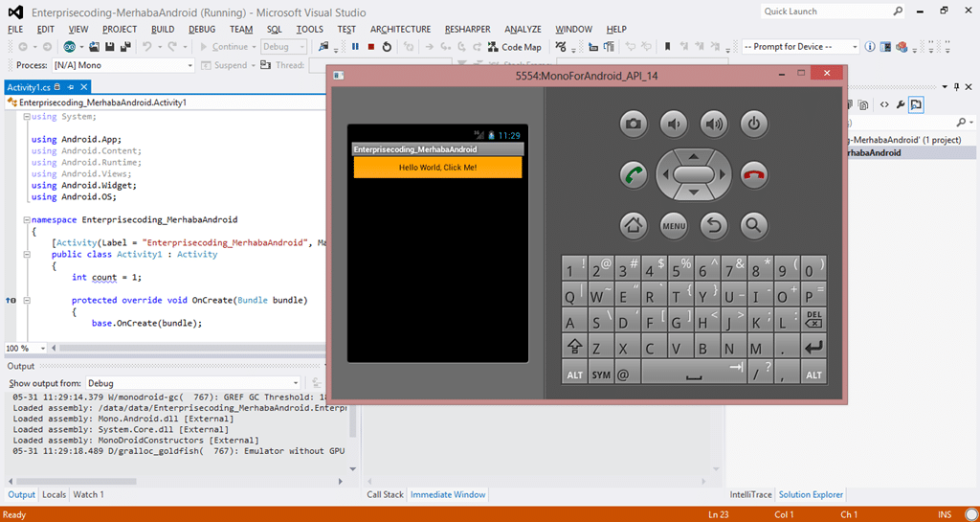980x522 pixels.
Task: Click the Save All toolbar icon
Action: point(125,47)
